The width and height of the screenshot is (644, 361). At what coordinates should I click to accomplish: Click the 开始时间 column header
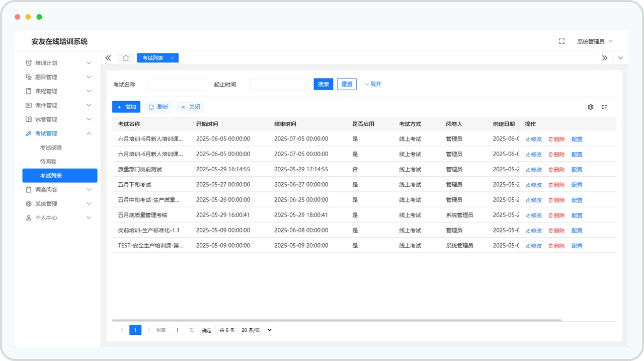coord(207,124)
